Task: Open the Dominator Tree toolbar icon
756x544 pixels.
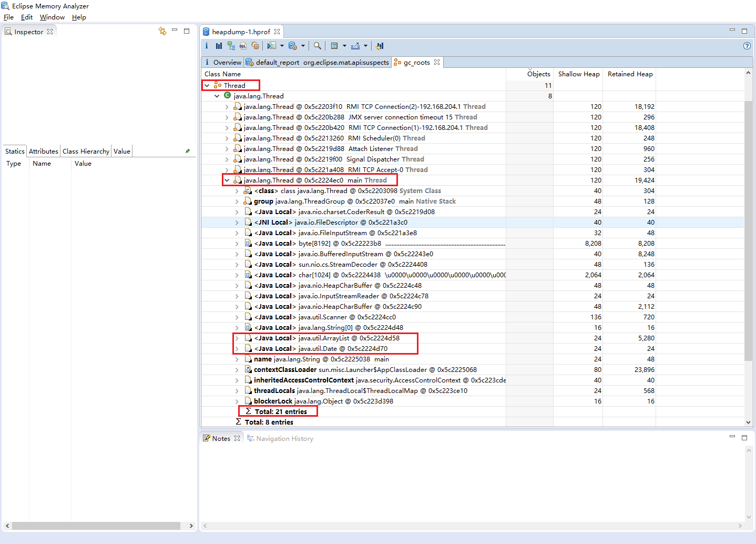Action: pyautogui.click(x=231, y=46)
